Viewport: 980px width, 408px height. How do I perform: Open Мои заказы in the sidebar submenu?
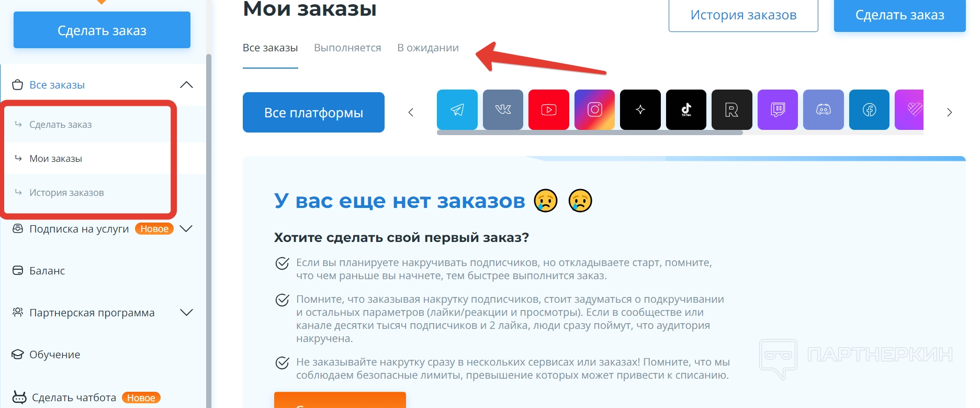click(55, 159)
